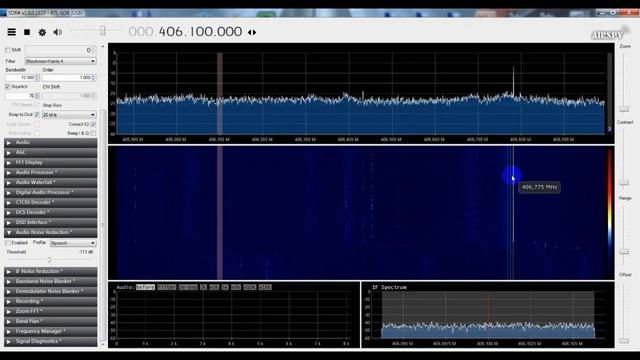640x360 pixels.
Task: Expand the DSD Interface panel
Action: tap(51, 222)
